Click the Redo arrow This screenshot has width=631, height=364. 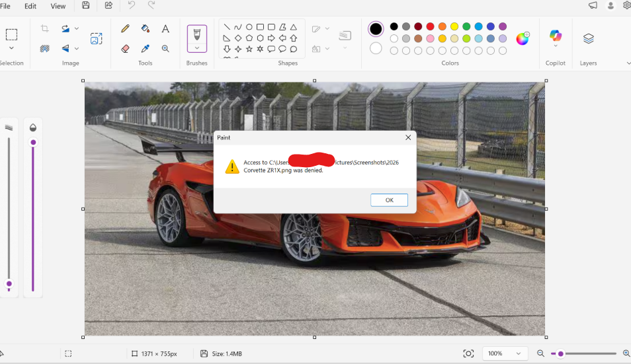pyautogui.click(x=151, y=5)
